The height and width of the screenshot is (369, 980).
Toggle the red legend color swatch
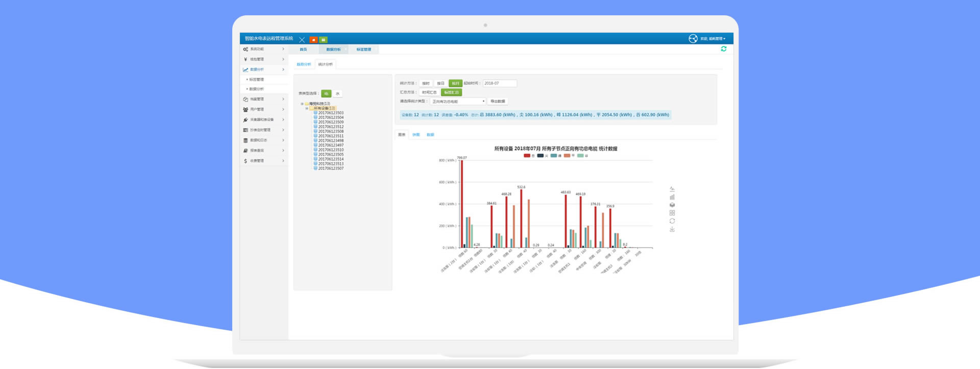527,156
